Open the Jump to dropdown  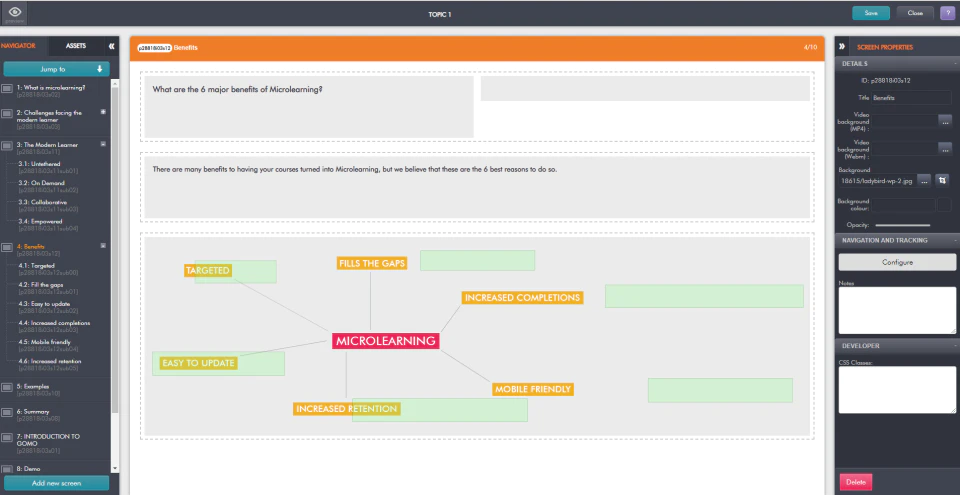coord(56,69)
